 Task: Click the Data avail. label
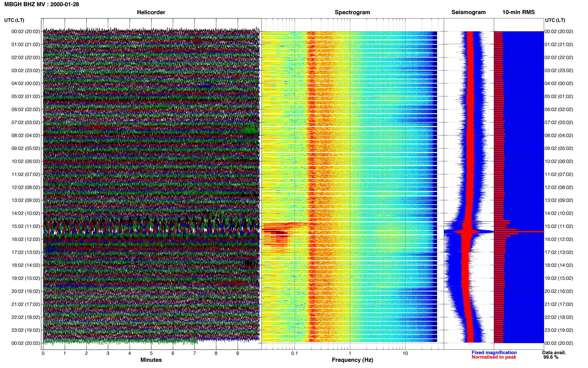pyautogui.click(x=554, y=353)
